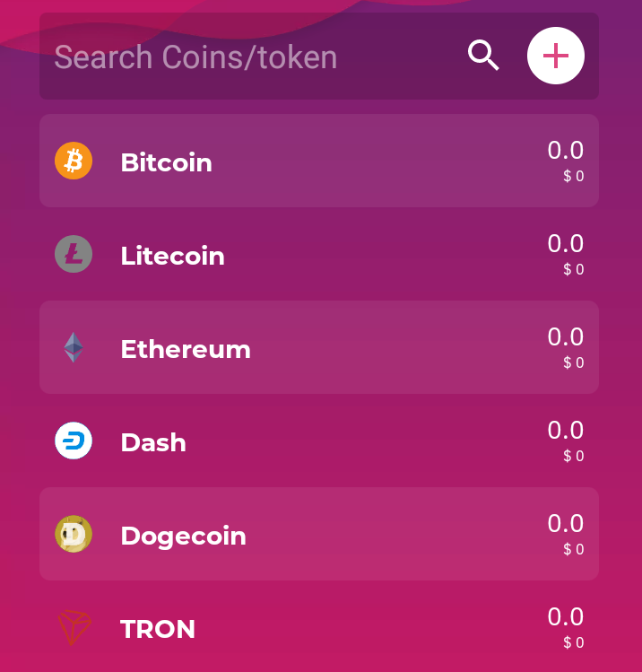Click the red TRON logo icon
642x672 pixels.
74,627
